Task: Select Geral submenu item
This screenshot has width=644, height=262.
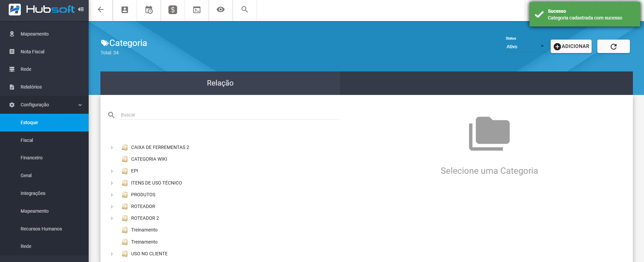Action: pyautogui.click(x=44, y=175)
